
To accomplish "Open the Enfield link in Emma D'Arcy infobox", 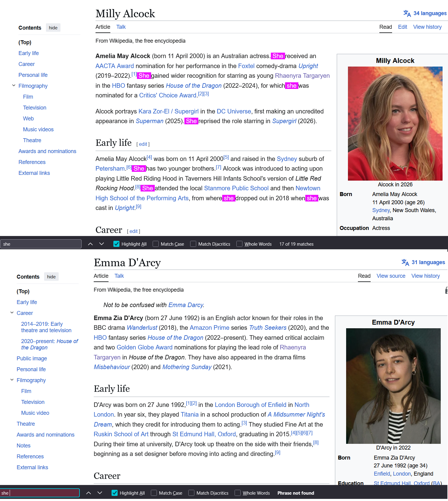I will click(382, 474).
